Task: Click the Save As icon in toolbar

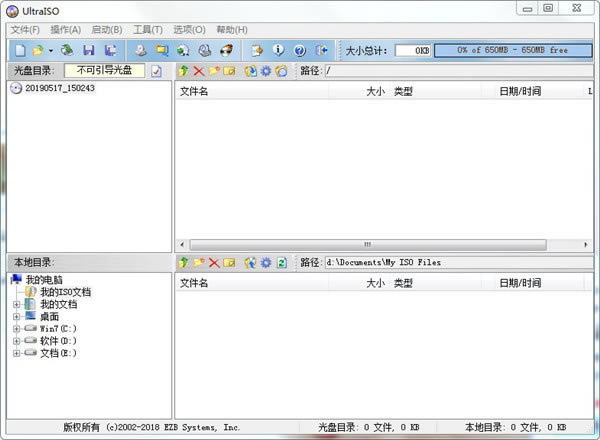Action: [x=110, y=50]
